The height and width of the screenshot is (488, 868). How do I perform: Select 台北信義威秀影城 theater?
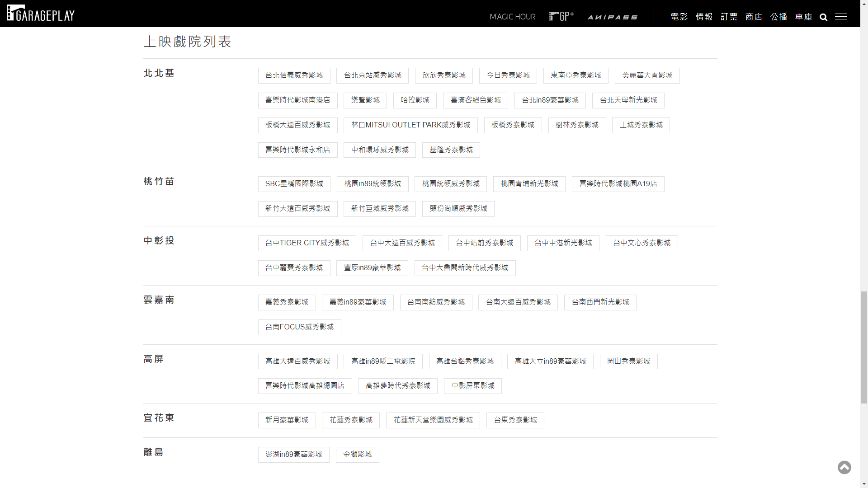click(x=294, y=75)
